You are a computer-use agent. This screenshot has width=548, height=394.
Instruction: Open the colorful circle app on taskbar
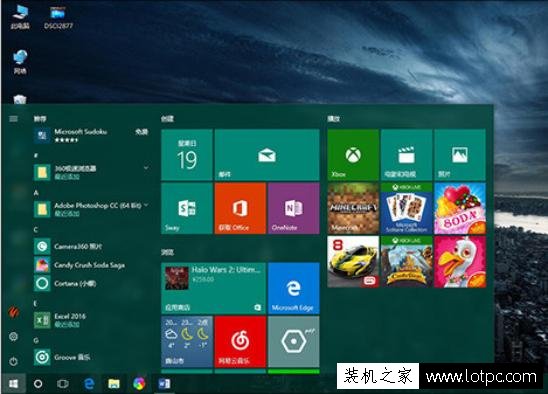click(139, 384)
